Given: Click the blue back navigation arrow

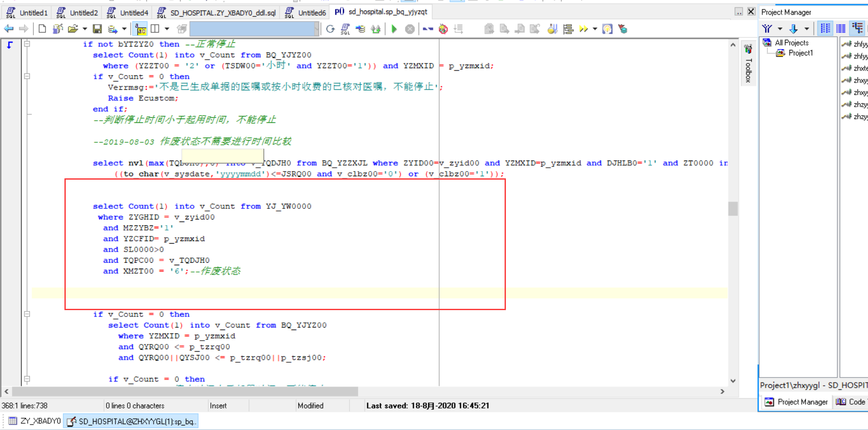Looking at the screenshot, I should 8,29.
